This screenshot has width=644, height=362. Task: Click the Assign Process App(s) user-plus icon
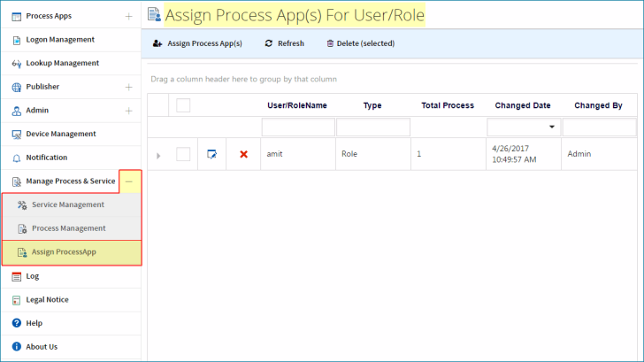[157, 43]
